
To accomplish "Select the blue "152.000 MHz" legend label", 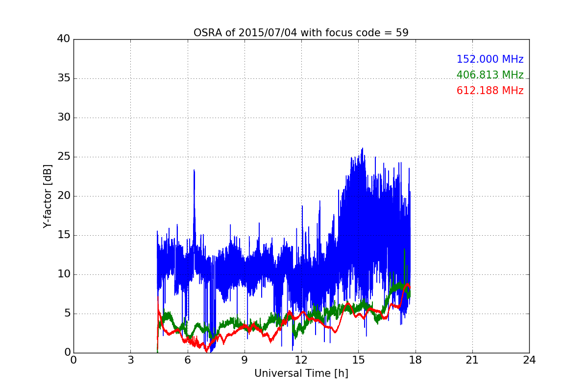I will pos(490,59).
